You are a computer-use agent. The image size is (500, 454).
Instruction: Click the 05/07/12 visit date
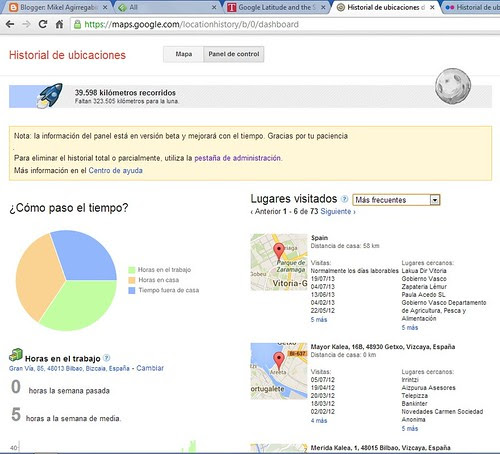(322, 379)
